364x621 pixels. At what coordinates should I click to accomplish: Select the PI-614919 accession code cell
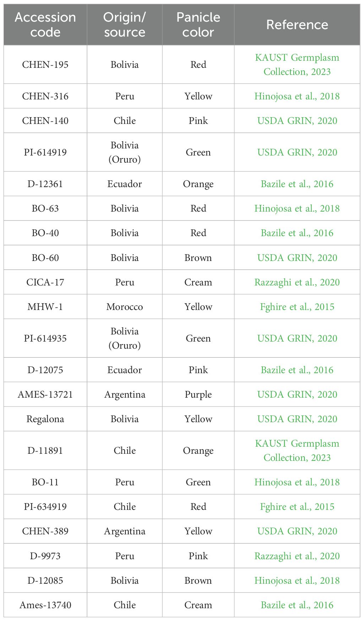(x=45, y=152)
